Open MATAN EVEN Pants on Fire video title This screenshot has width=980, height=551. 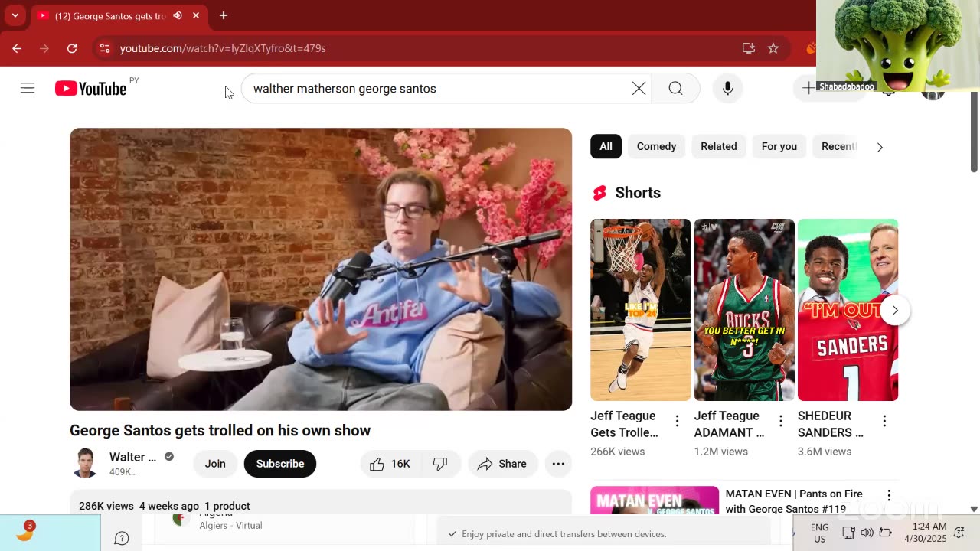(794, 501)
